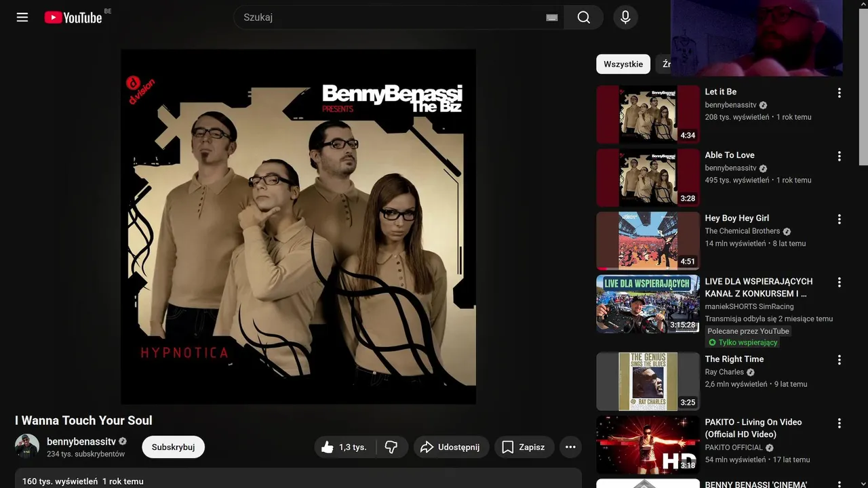Open the on-screen keyboard icon in search

click(x=552, y=18)
